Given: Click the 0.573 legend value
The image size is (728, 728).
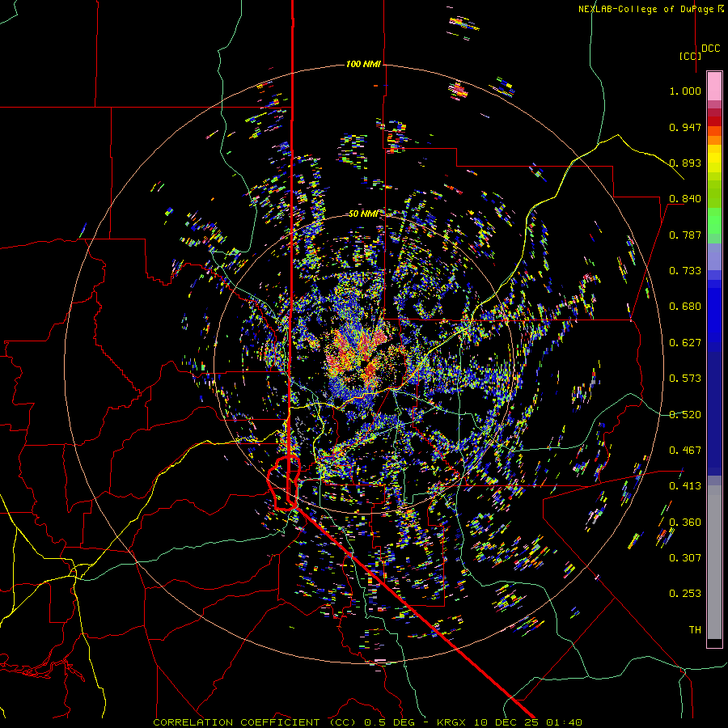Looking at the screenshot, I should [685, 379].
